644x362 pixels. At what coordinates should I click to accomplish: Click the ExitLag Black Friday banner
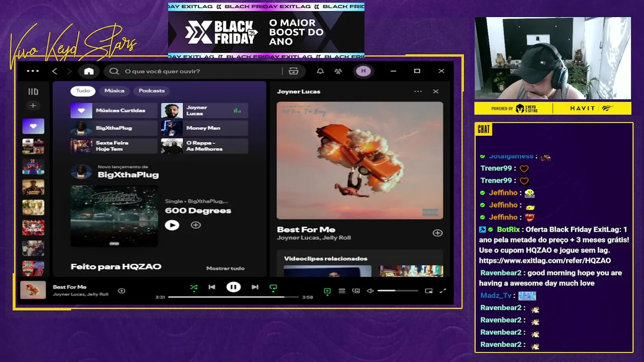(266, 31)
